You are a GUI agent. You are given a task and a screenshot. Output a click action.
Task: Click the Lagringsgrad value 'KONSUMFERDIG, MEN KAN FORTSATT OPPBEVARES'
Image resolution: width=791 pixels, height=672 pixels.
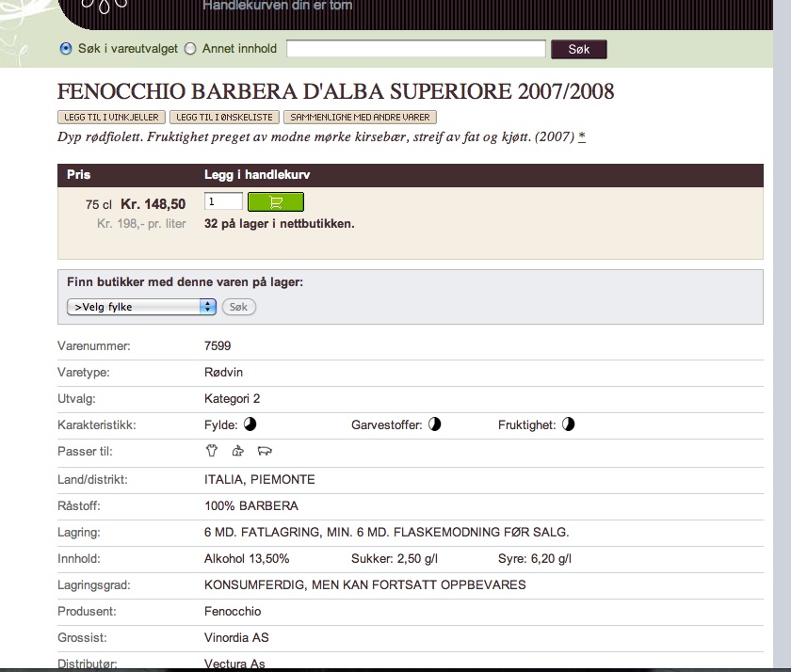pyautogui.click(x=365, y=584)
